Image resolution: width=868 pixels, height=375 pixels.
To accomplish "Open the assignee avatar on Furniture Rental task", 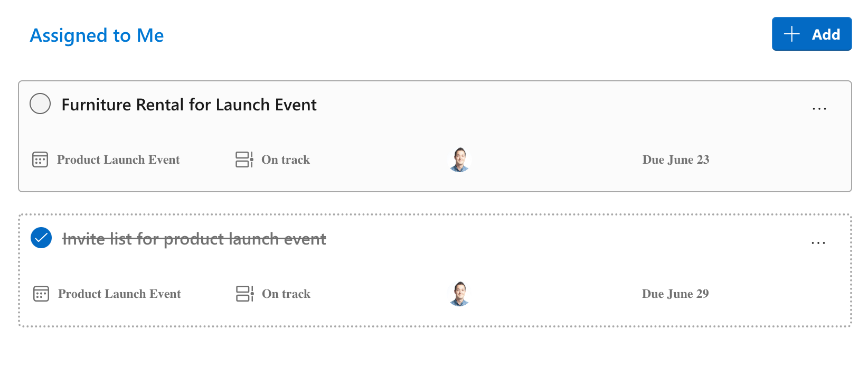I will tap(459, 160).
